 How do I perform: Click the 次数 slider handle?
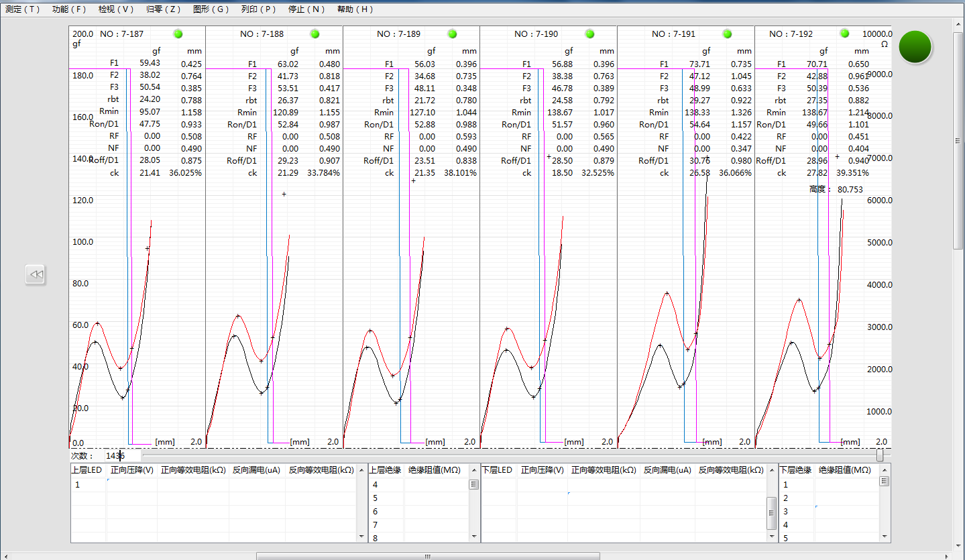880,455
